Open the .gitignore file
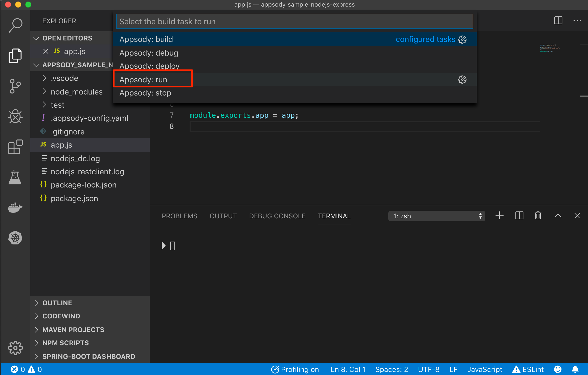This screenshot has height=375, width=588. tap(90, 132)
